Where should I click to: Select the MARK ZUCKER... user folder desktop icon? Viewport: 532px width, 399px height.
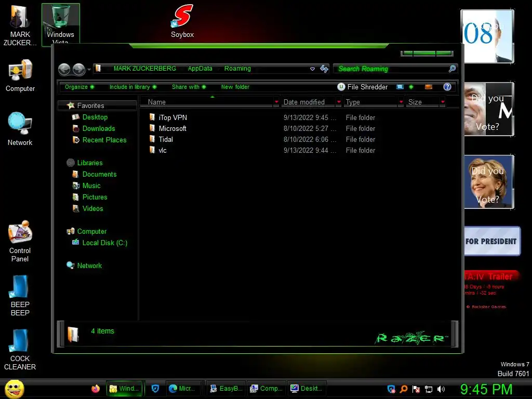point(20,24)
